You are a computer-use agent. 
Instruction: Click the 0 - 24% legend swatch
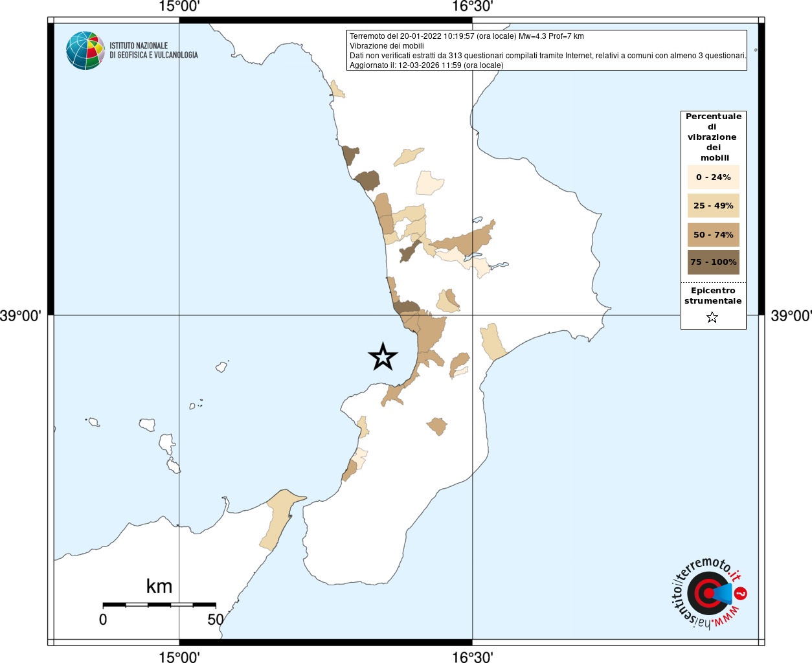click(713, 177)
